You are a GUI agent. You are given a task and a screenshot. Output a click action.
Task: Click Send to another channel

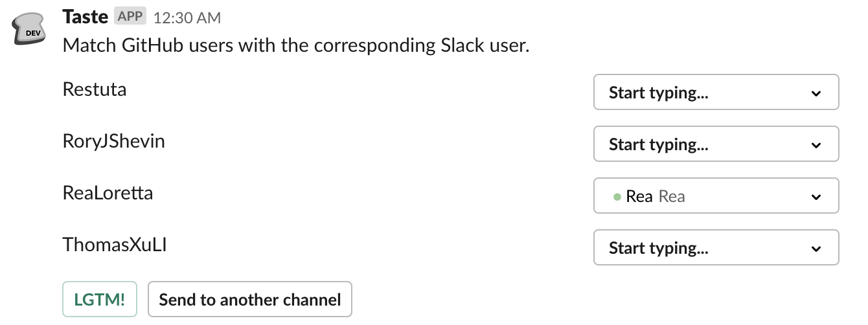(x=249, y=299)
